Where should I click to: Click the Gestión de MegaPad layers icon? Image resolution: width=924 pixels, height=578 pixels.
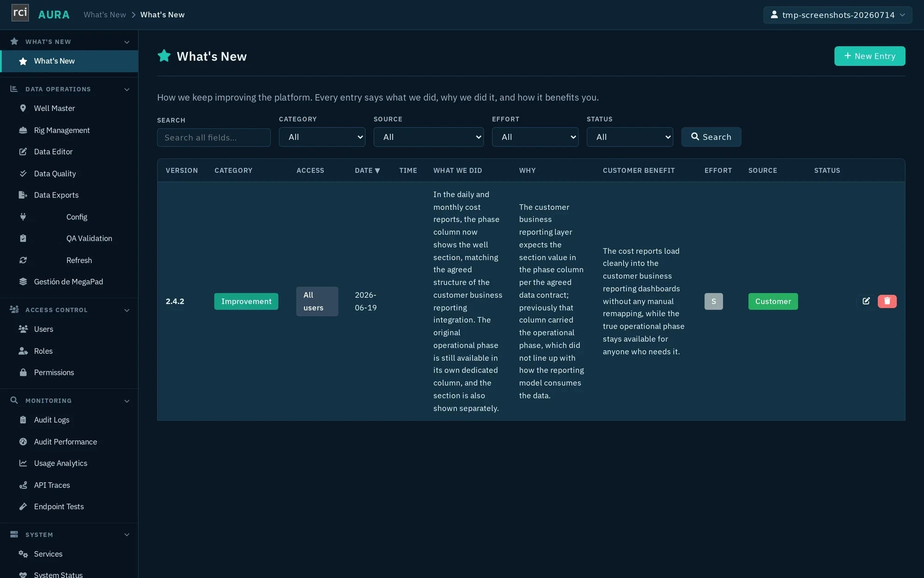click(x=23, y=282)
